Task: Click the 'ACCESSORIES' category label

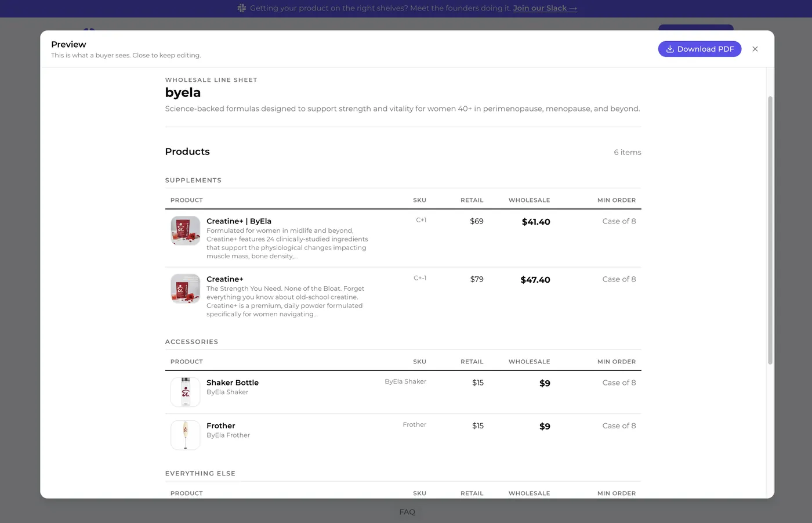Action: (x=191, y=342)
